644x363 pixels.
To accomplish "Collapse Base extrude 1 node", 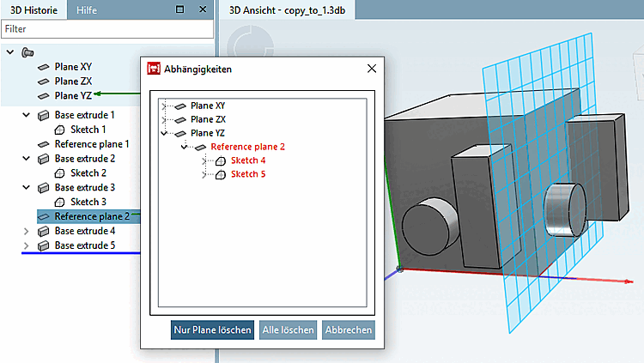I will [27, 115].
